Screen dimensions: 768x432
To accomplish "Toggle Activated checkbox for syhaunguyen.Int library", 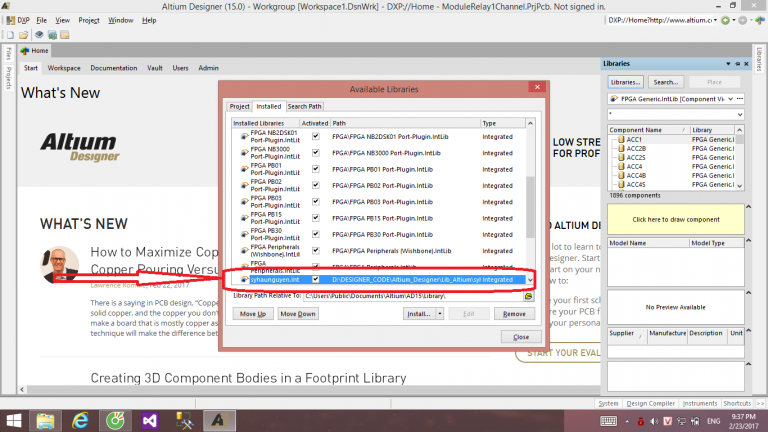I will pos(316,279).
